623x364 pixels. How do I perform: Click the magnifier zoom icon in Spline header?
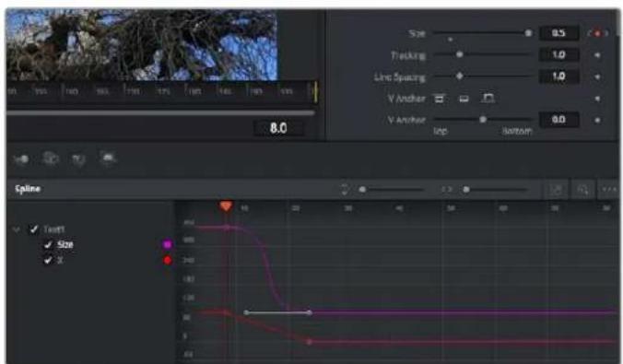pos(582,190)
